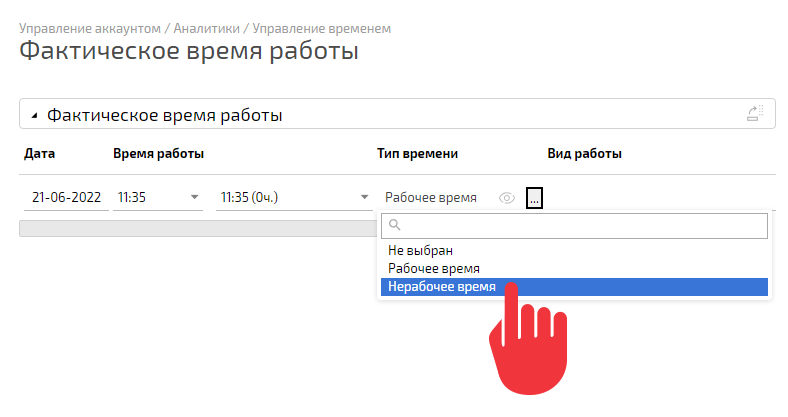Click the magnifier icon in search box
Screen dimensions: 788x417
pos(395,225)
